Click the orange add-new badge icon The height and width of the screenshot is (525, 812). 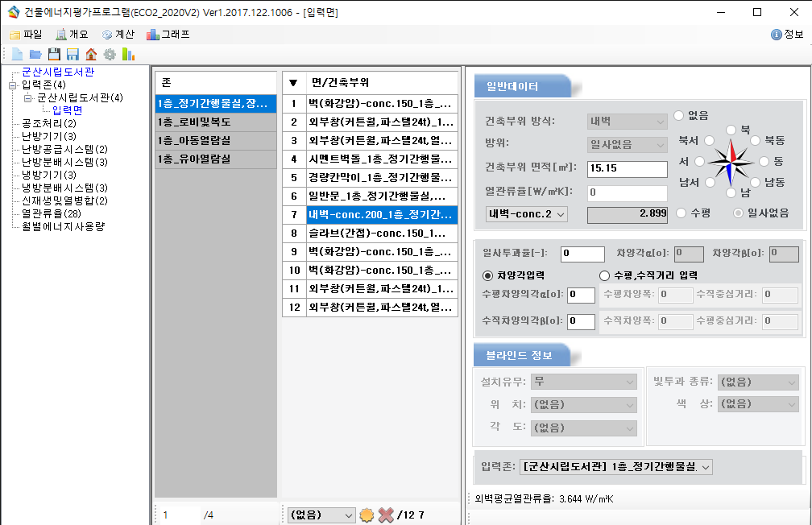tap(367, 515)
